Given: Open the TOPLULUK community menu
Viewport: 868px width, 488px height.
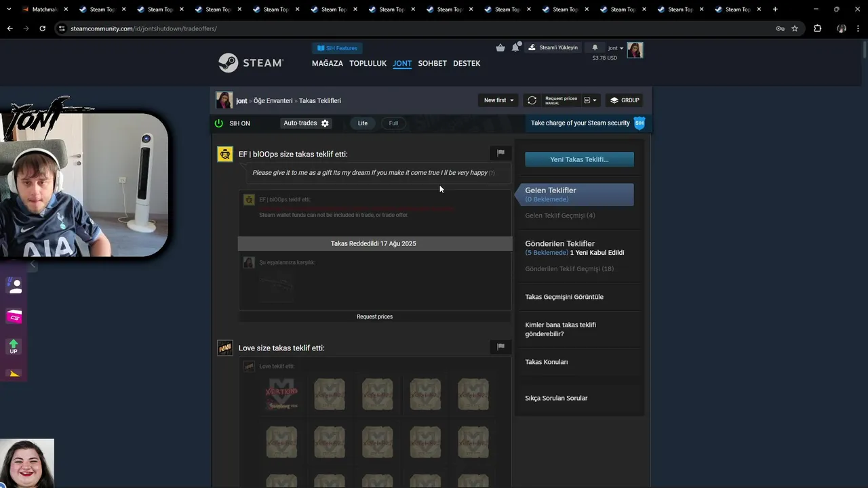Looking at the screenshot, I should (368, 63).
